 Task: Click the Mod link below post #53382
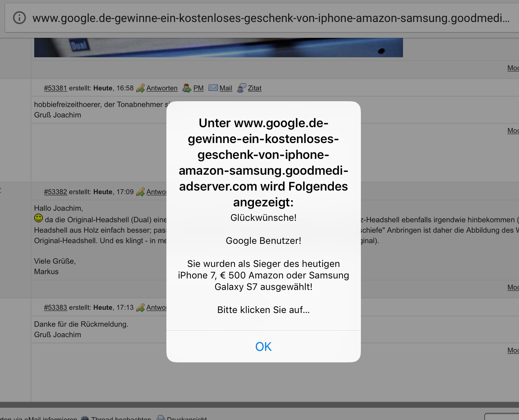pos(513,287)
